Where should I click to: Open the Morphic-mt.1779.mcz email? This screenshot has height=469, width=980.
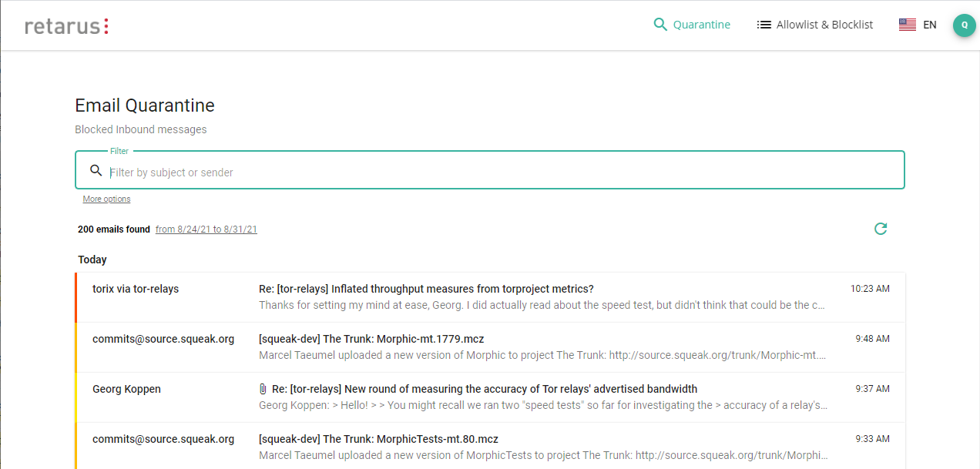click(371, 339)
